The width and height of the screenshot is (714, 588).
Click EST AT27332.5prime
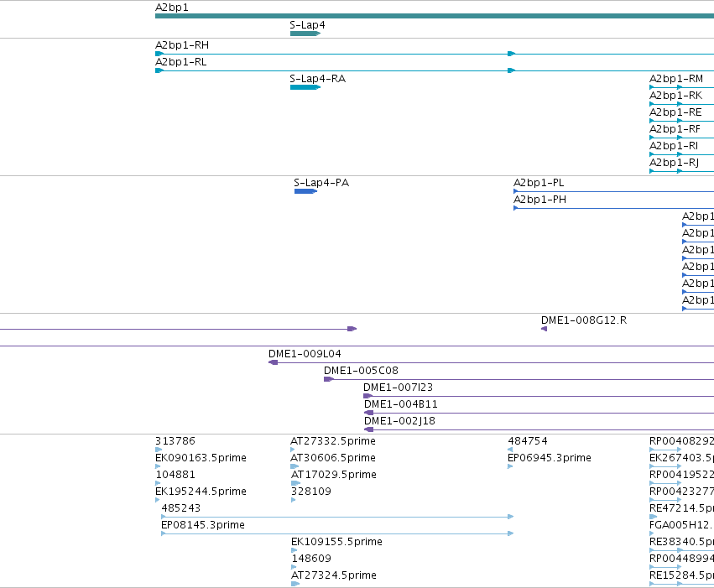click(x=293, y=450)
